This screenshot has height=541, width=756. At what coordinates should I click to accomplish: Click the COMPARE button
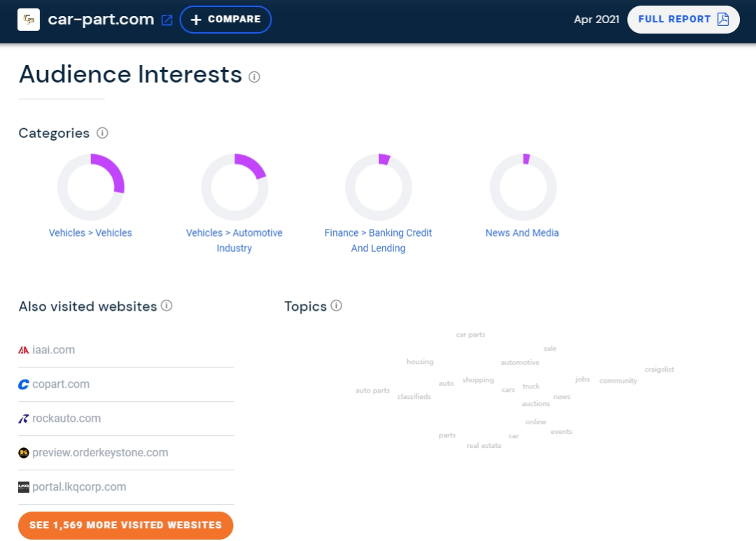click(225, 19)
